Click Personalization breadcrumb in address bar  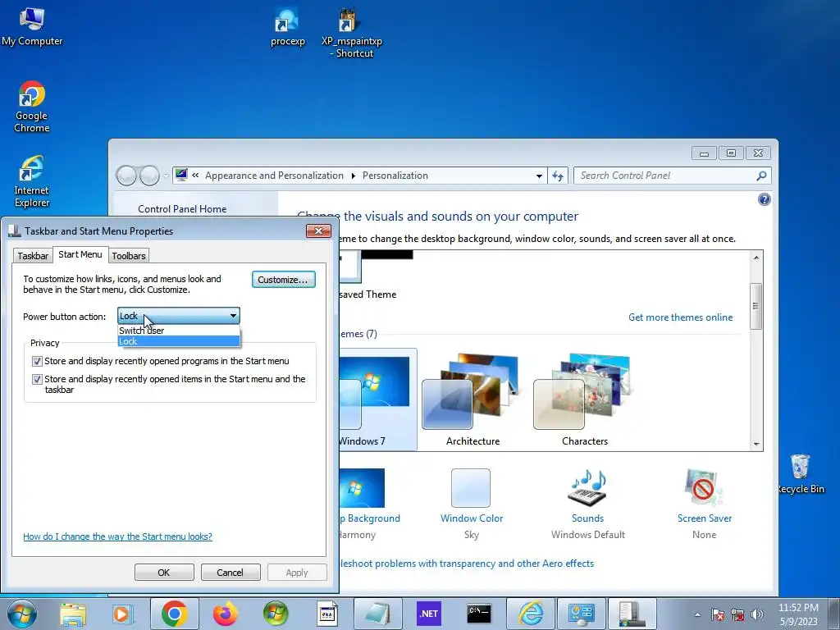coord(395,176)
